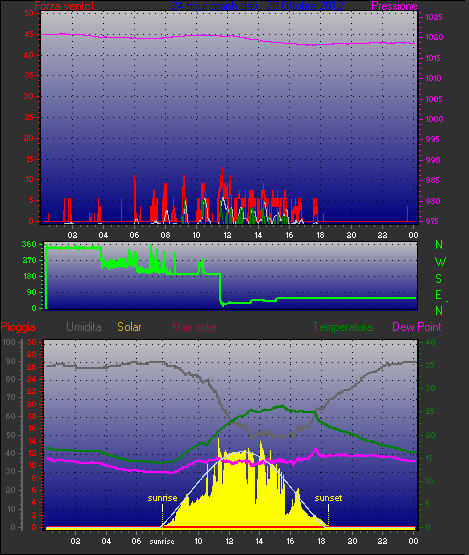Click the "E" compass letter beside the direction chart

point(439,295)
